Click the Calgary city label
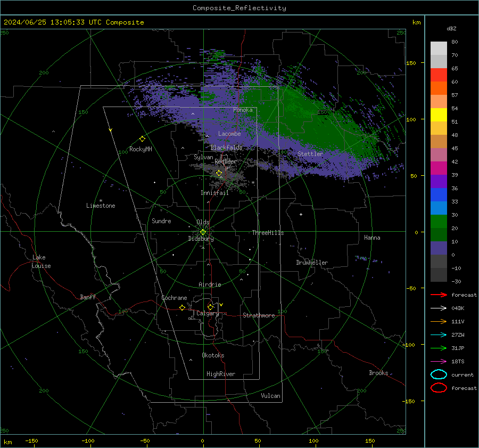 [208, 313]
